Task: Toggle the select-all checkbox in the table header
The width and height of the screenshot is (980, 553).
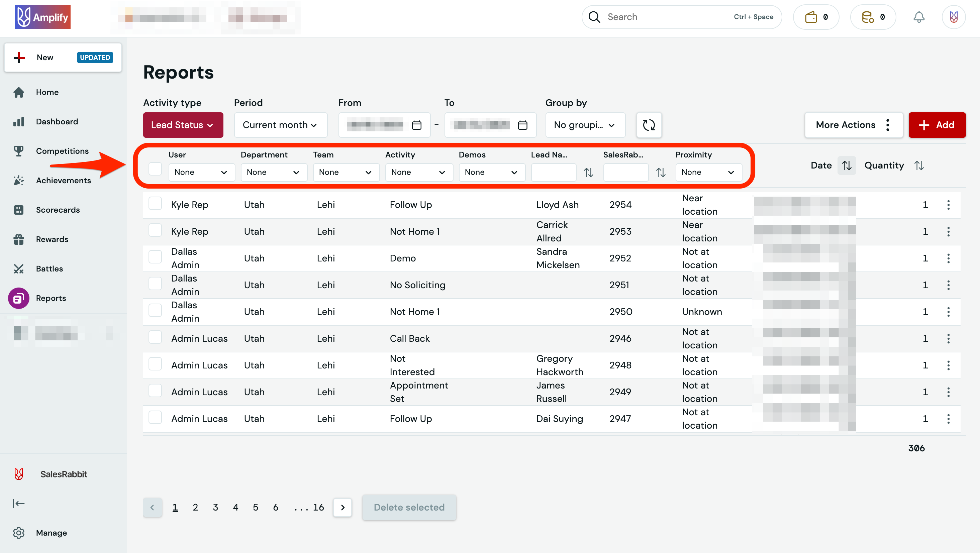Action: pos(155,168)
